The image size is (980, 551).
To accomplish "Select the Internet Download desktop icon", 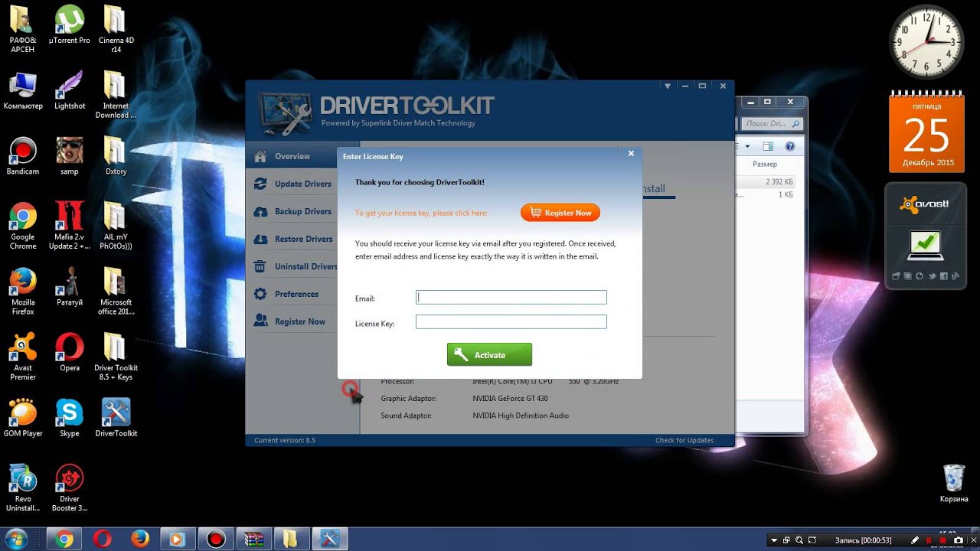I will [x=116, y=95].
